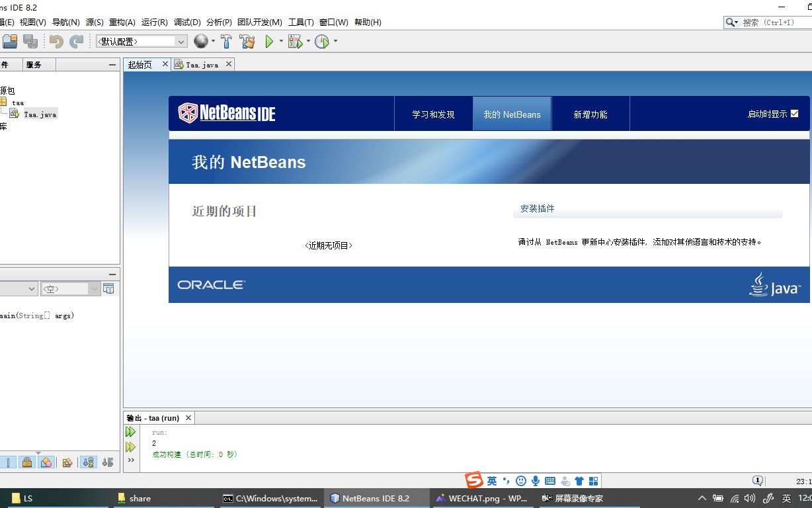Open the 分析(P) menu
The image size is (812, 508).
point(219,22)
